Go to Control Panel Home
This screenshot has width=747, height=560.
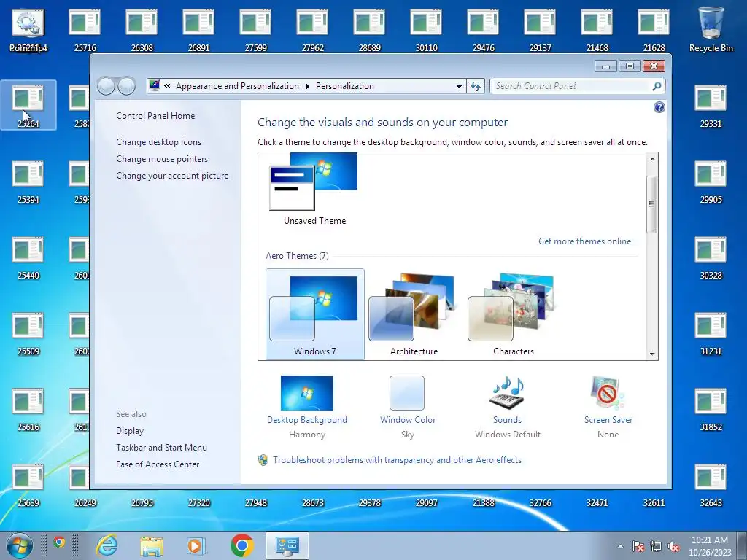click(x=155, y=116)
